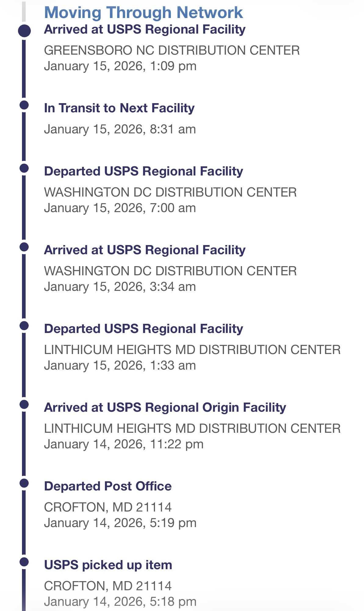The image size is (364, 611).
Task: Click the USPS picked up item dot
Action: 24,562
